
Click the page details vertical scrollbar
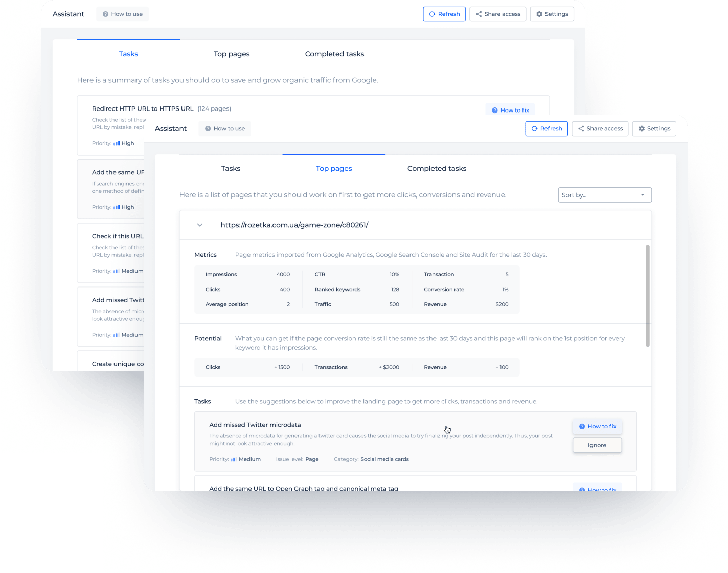coord(648,296)
